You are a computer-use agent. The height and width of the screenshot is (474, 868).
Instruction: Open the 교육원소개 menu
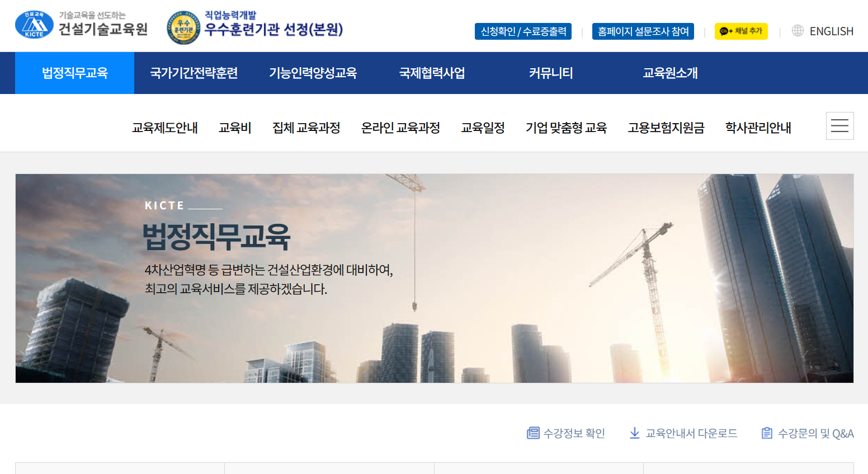click(x=669, y=73)
